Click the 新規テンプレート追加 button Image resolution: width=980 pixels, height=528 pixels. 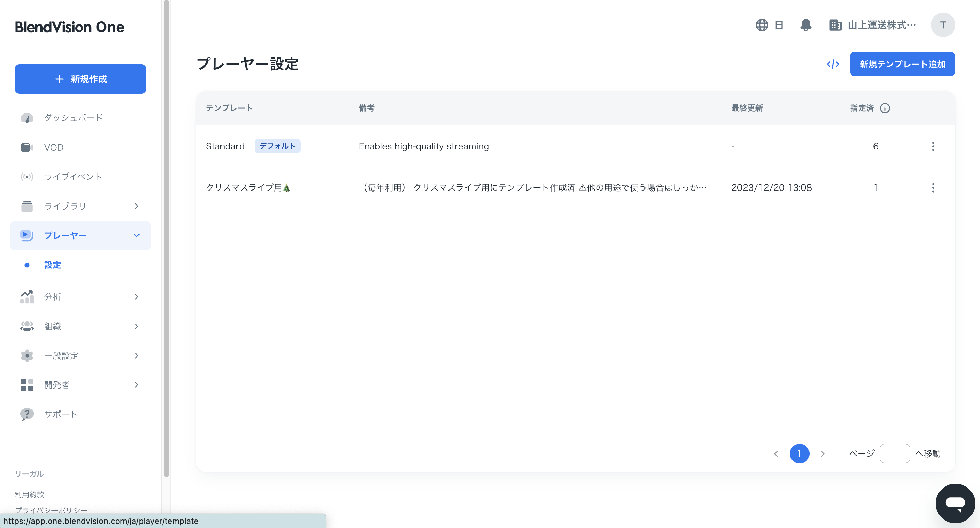(902, 64)
